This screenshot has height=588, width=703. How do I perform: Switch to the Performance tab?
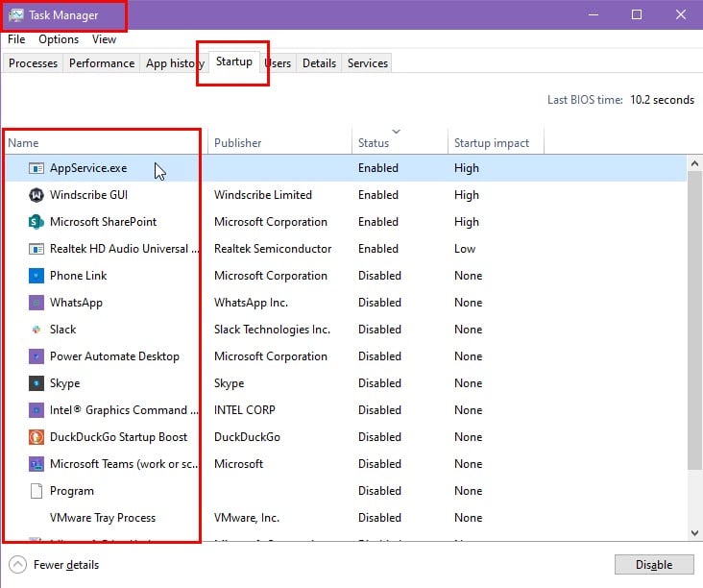102,63
